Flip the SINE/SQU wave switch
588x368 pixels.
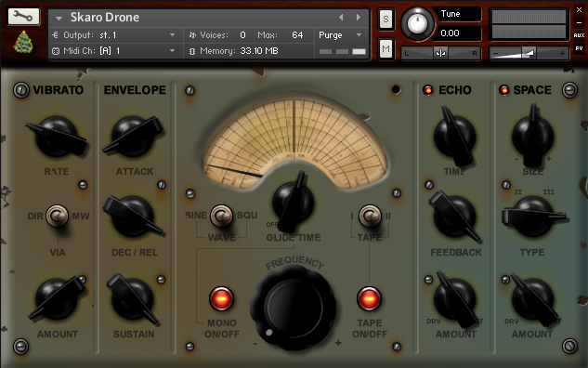tap(221, 216)
